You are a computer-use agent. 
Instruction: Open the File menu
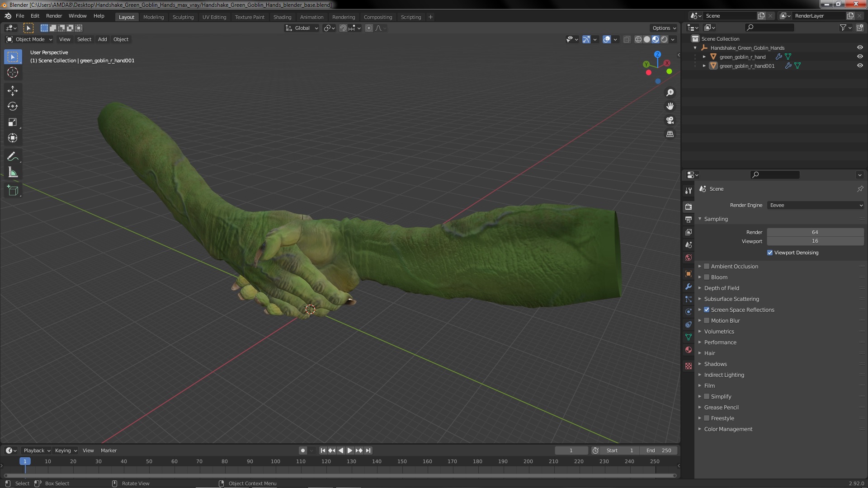(20, 16)
